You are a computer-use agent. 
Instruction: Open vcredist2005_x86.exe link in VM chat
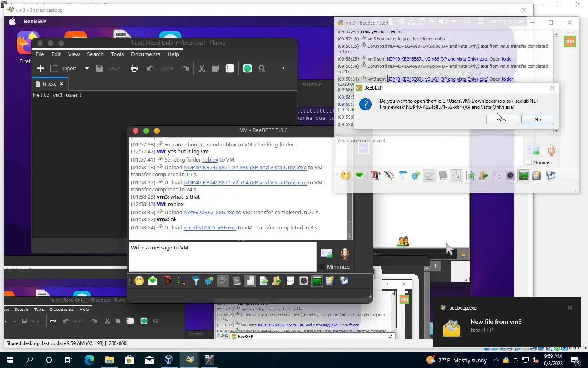coord(210,227)
